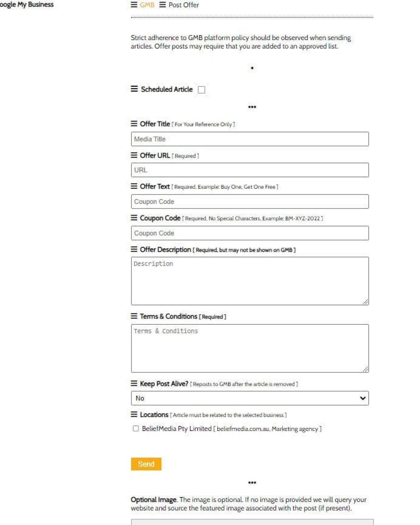Viewport: 420px width, 525px height.
Task: Click the menu icon next to Scheduled Article
Action: 134,89
